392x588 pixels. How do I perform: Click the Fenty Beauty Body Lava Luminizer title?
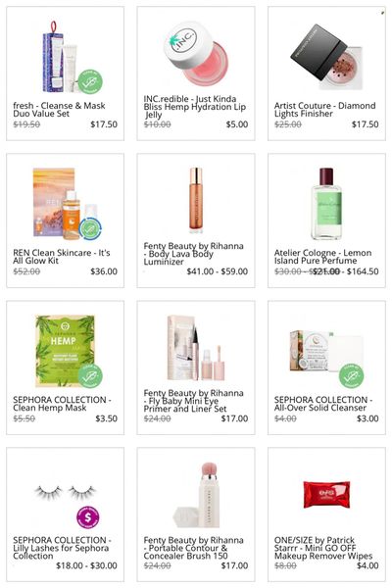coord(194,254)
